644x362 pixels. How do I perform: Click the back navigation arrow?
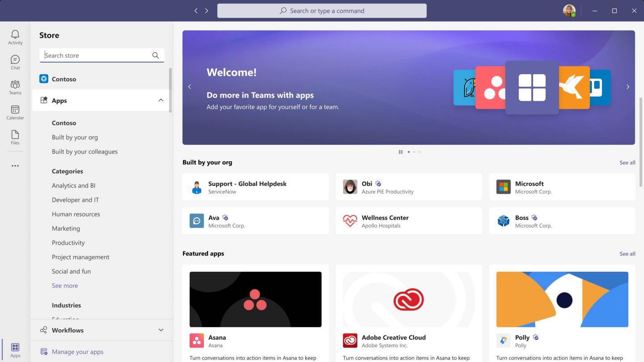point(196,11)
